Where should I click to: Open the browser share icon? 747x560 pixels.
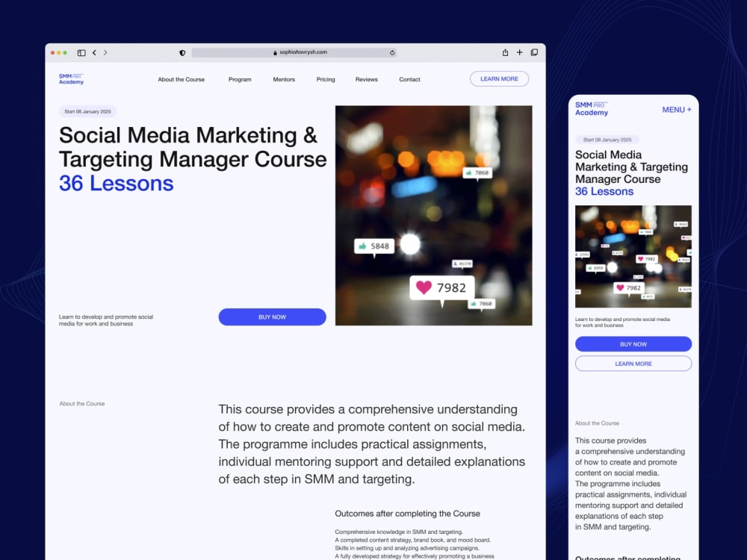coord(505,52)
